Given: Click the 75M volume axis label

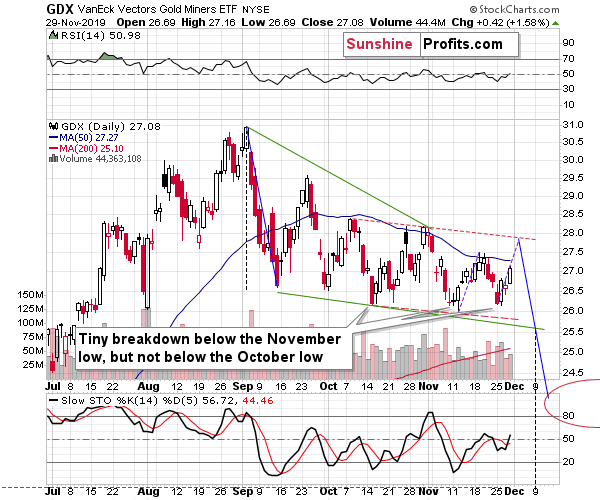Looking at the screenshot, I should point(33,337).
